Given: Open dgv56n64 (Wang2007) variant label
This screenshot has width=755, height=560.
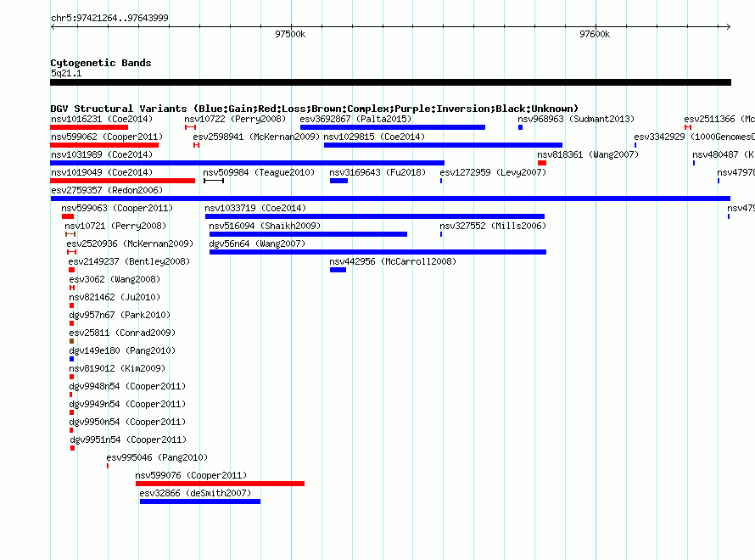Looking at the screenshot, I should click(257, 244).
